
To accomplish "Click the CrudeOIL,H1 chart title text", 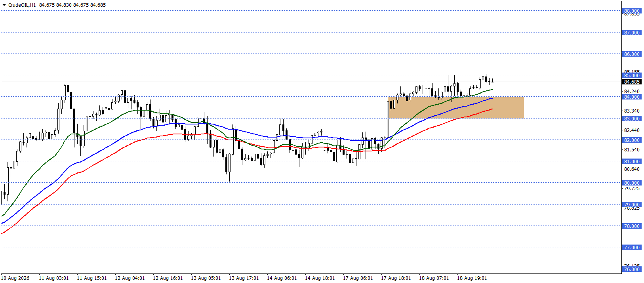I will point(22,5).
